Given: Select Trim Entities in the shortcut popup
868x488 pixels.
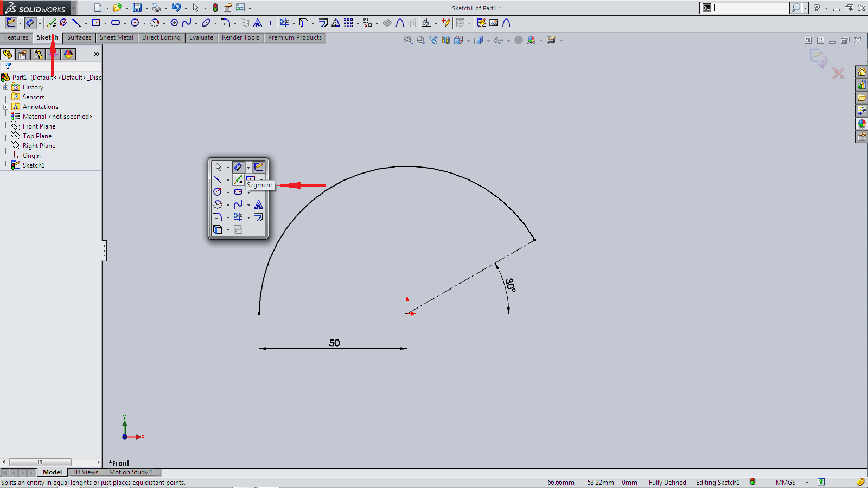Looking at the screenshot, I should 238,217.
